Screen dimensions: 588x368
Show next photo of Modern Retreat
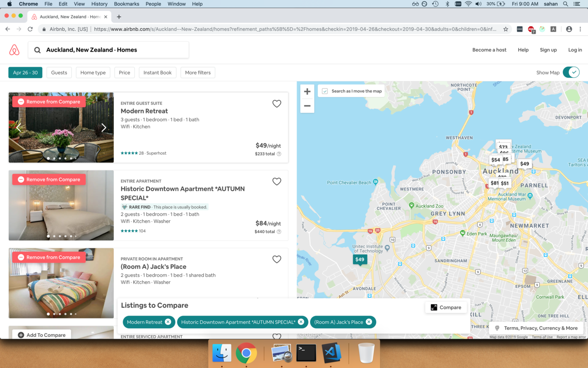104,127
